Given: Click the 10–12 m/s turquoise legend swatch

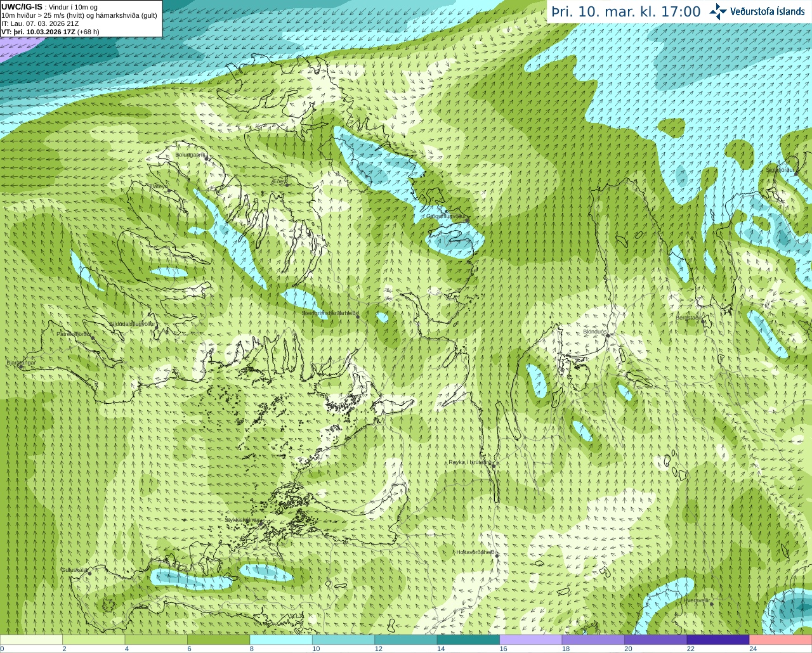Looking at the screenshot, I should click(x=344, y=640).
